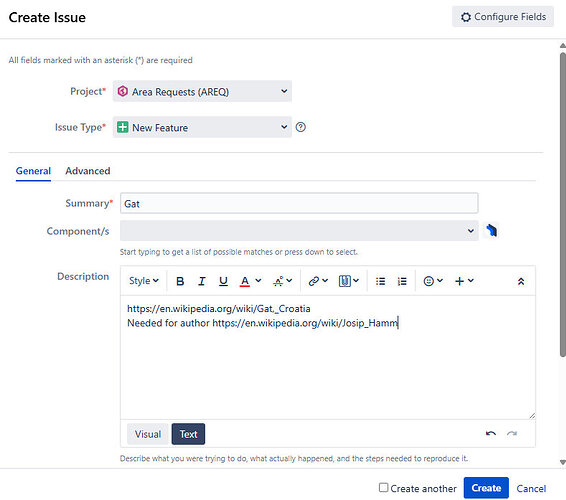Screen dimensions: 566x500
Task: Apply underline formatting in editor
Action: (223, 281)
